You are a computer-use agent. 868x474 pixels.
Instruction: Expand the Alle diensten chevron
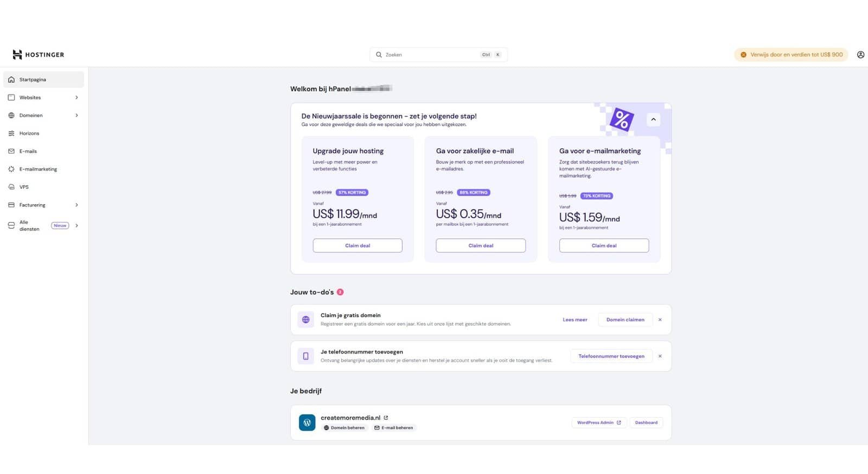76,226
